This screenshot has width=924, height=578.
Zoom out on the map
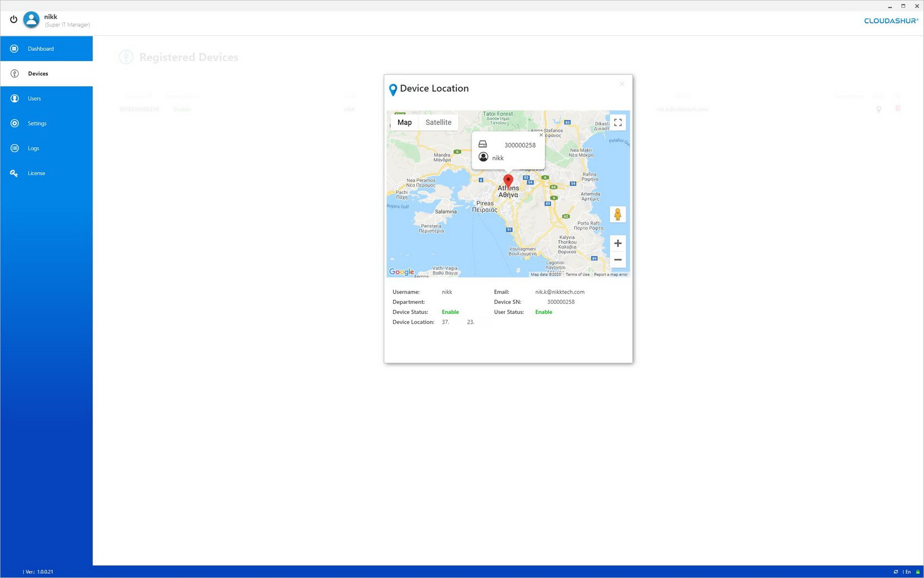(618, 260)
